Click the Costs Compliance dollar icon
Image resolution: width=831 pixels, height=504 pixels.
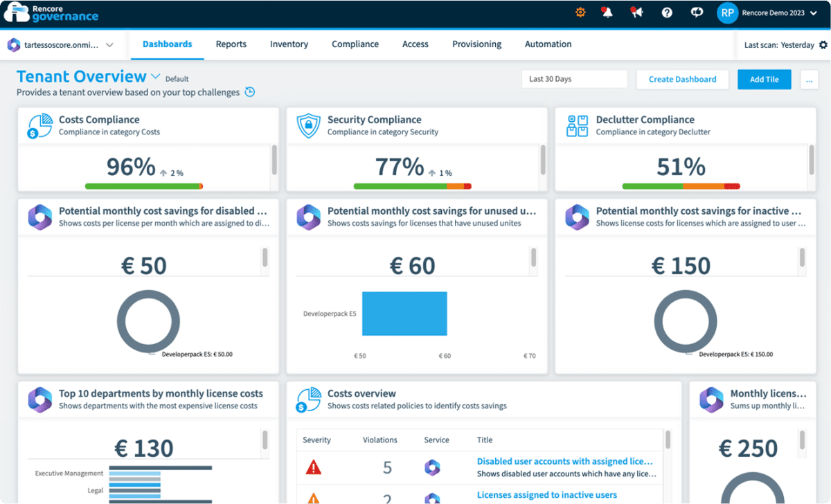point(39,125)
